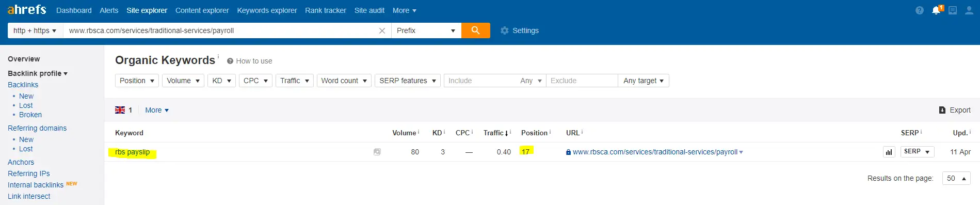Image resolution: width=980 pixels, height=205 pixels.
Task: Open the Referring IPs link
Action: 29,174
